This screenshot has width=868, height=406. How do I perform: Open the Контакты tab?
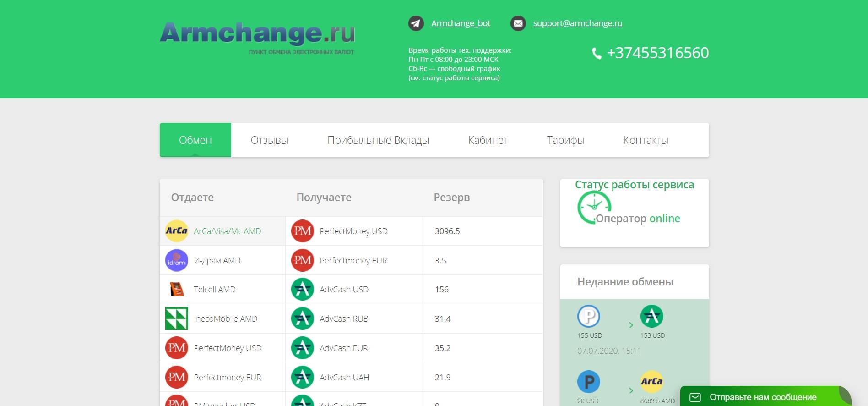point(646,140)
